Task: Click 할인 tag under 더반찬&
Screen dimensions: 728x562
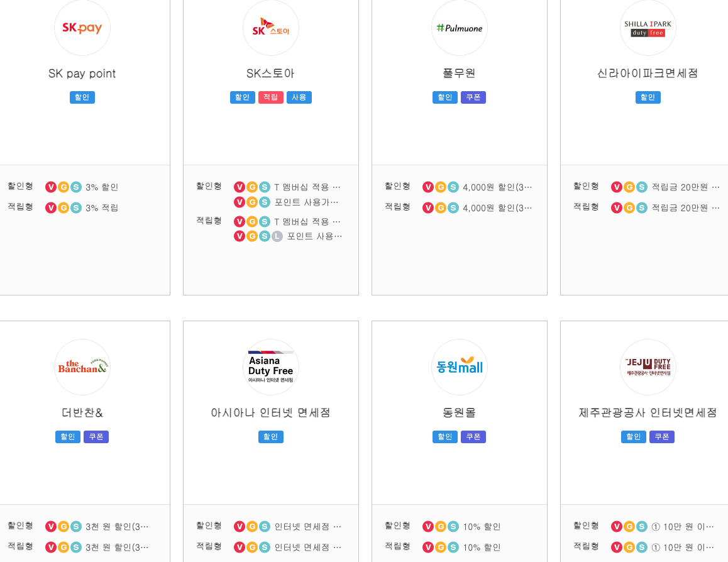Action: pyautogui.click(x=68, y=437)
